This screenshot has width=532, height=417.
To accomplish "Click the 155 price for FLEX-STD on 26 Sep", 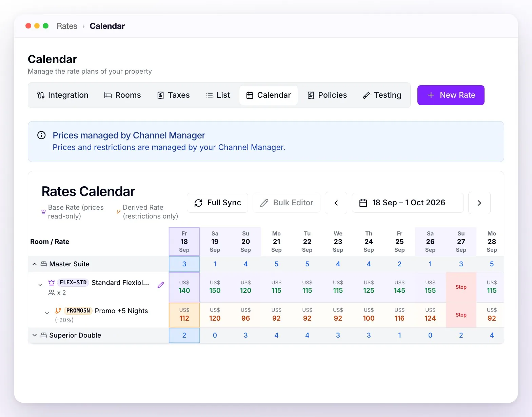I will point(430,287).
